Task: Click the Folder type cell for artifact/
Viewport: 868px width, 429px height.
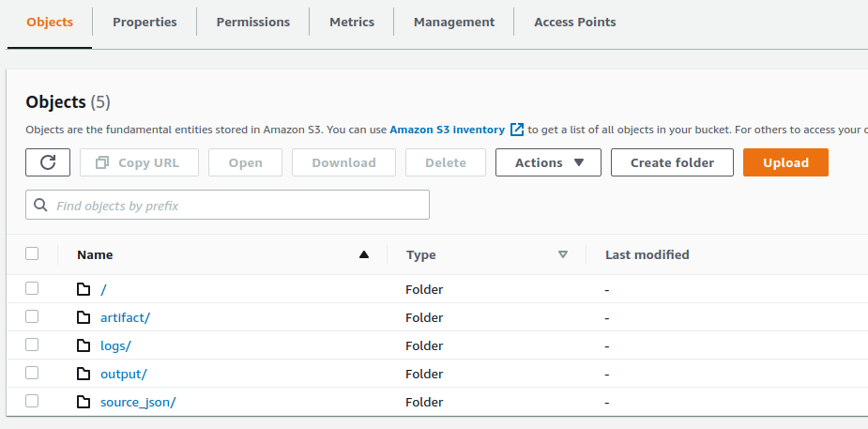Action: tap(424, 317)
